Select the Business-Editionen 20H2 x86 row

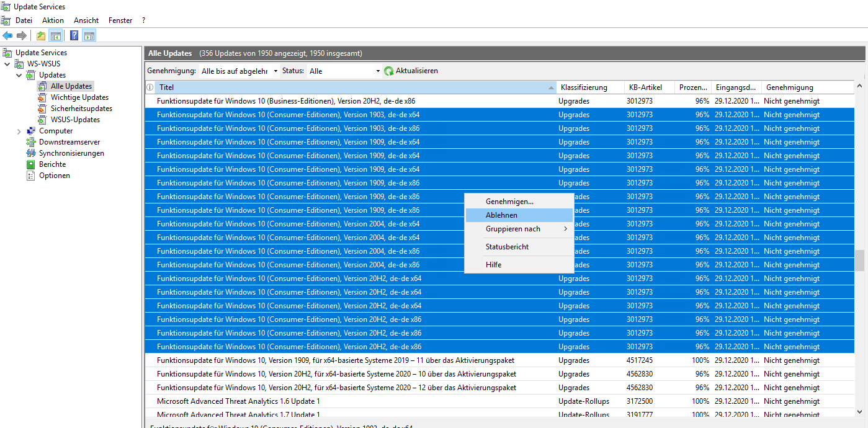click(500, 101)
